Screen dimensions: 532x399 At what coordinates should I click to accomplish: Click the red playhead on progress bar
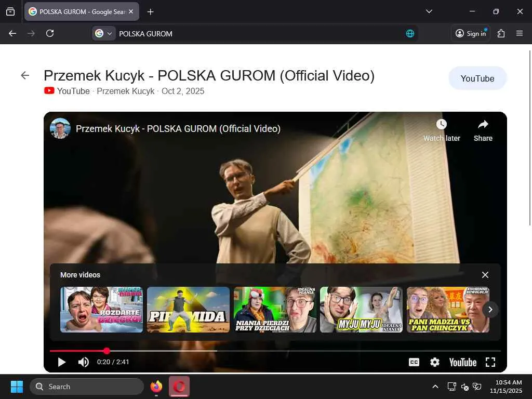pos(107,351)
